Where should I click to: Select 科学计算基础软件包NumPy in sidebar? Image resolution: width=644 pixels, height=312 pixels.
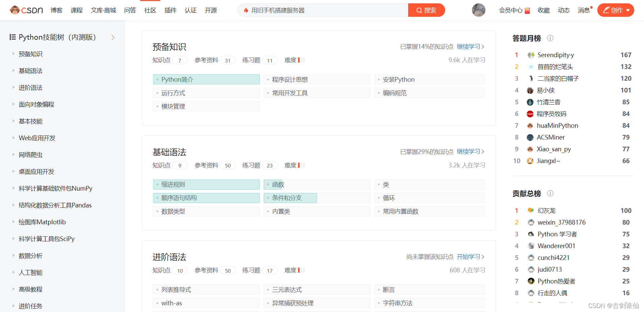point(55,188)
